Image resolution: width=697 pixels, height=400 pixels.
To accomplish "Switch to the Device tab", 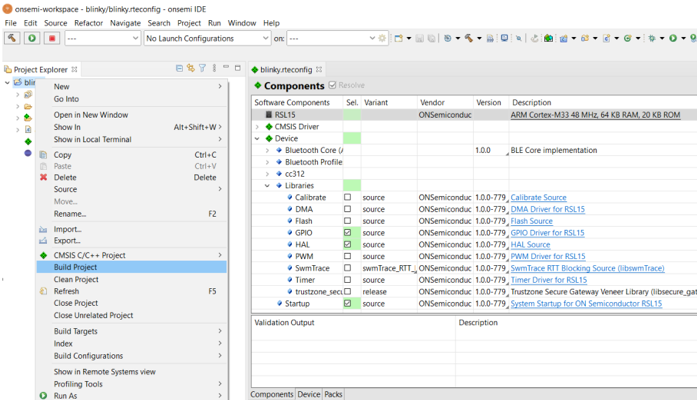I will [x=309, y=394].
